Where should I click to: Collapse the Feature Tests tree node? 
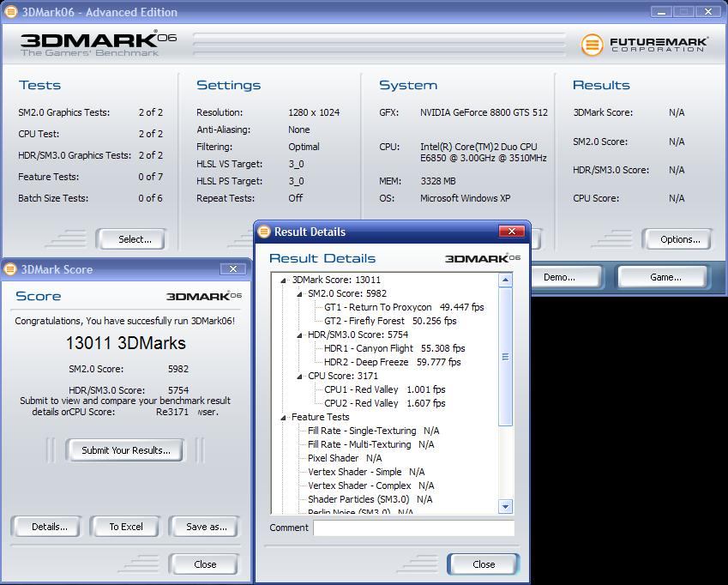pyautogui.click(x=283, y=418)
